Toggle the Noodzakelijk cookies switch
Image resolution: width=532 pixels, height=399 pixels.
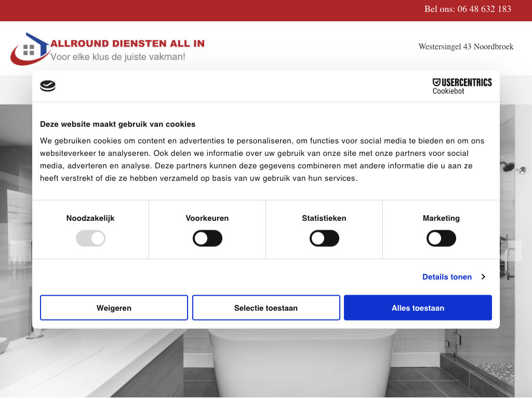(x=90, y=239)
